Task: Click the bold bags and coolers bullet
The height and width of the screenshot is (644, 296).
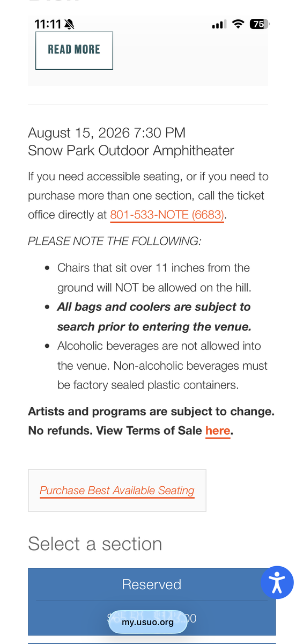Action: (154, 317)
